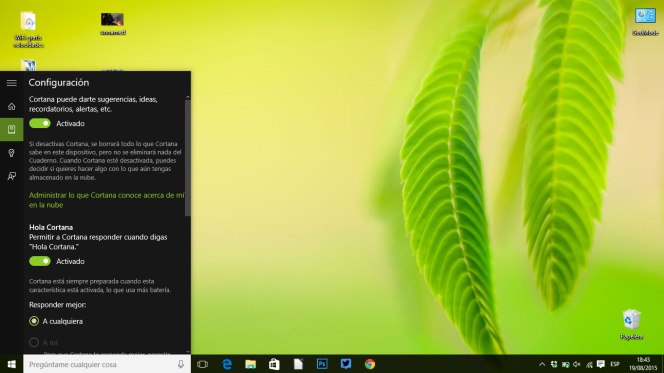
Task: Show hidden system tray icons
Action: 542,364
